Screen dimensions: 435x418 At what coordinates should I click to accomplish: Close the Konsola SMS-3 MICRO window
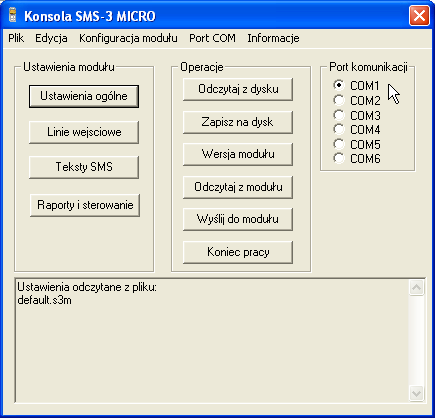pos(419,16)
